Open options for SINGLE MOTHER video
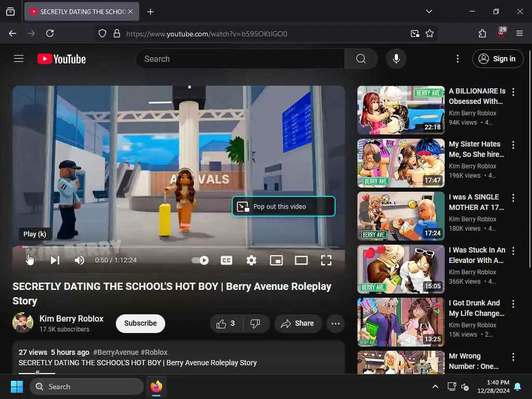Screen dimensions: 532x399 (x=513, y=198)
